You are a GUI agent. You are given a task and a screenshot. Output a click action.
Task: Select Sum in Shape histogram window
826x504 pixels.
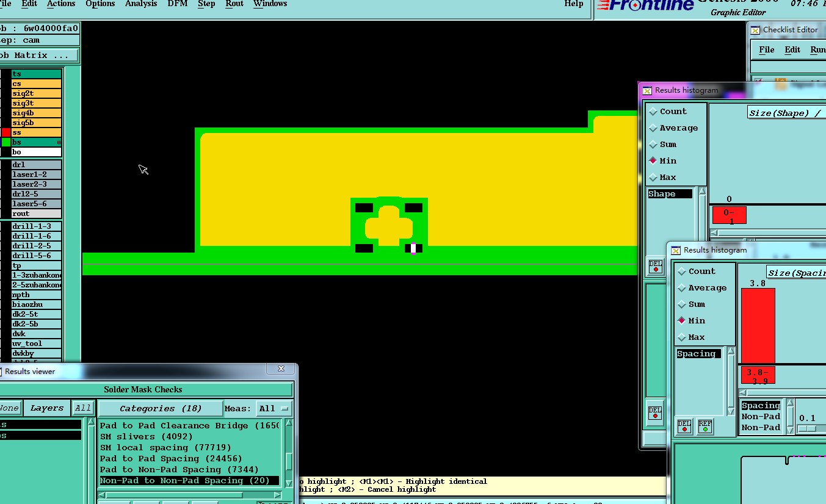point(662,145)
